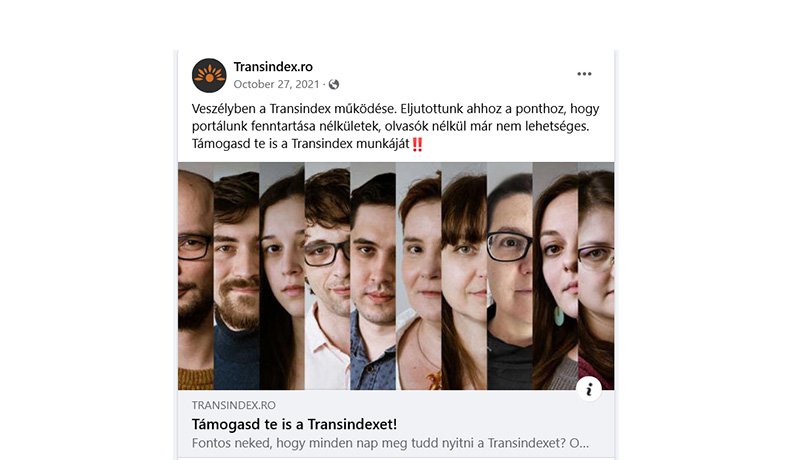Click the globe public visibility icon
This screenshot has height=460, width=800.
pyautogui.click(x=334, y=85)
